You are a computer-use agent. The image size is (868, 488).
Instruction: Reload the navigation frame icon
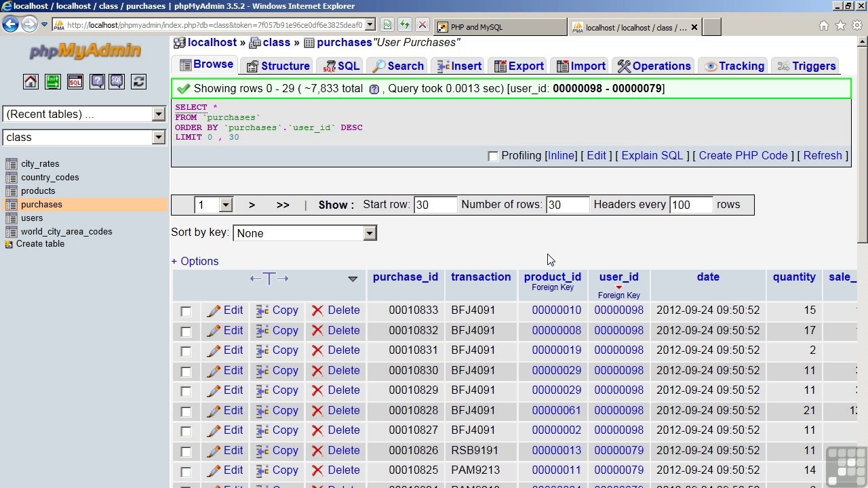pyautogui.click(x=138, y=82)
